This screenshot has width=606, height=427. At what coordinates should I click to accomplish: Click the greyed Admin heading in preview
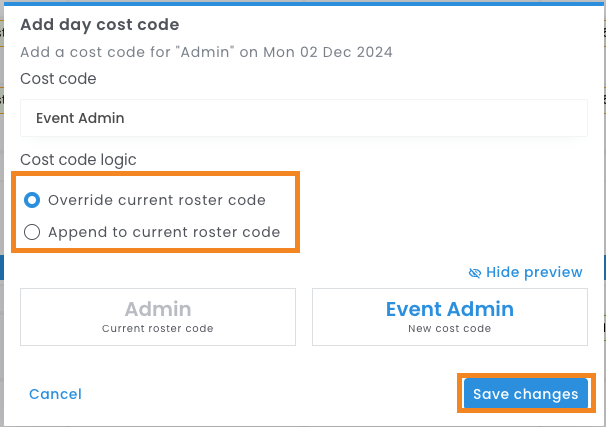coord(158,310)
